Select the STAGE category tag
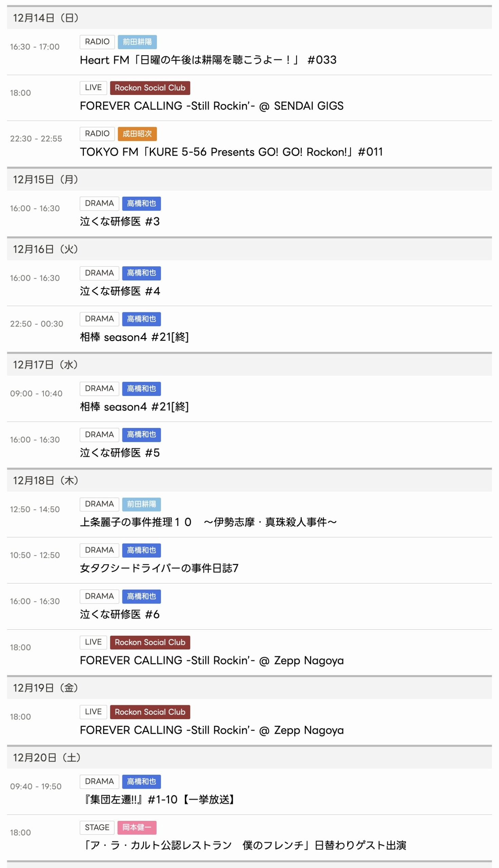 click(97, 827)
